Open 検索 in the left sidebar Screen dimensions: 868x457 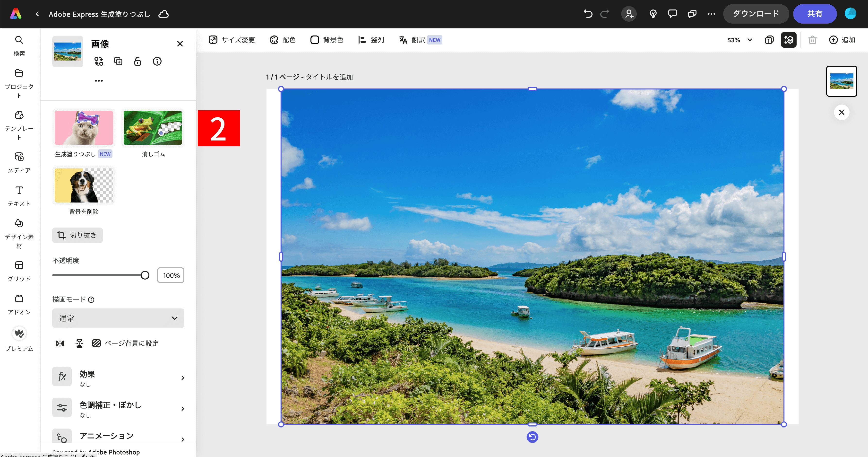pos(19,46)
